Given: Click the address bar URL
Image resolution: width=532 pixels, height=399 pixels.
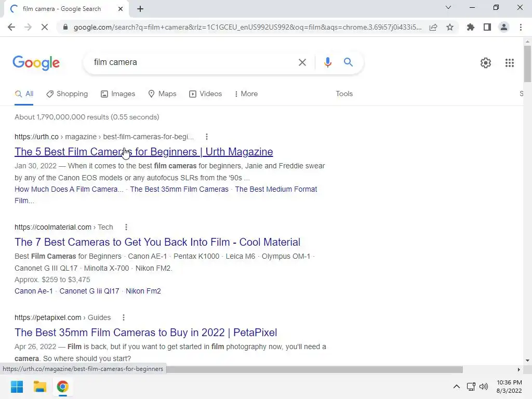Looking at the screenshot, I should pos(247,27).
